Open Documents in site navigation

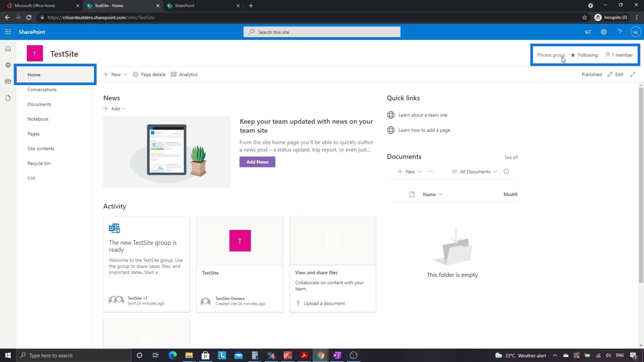39,105
